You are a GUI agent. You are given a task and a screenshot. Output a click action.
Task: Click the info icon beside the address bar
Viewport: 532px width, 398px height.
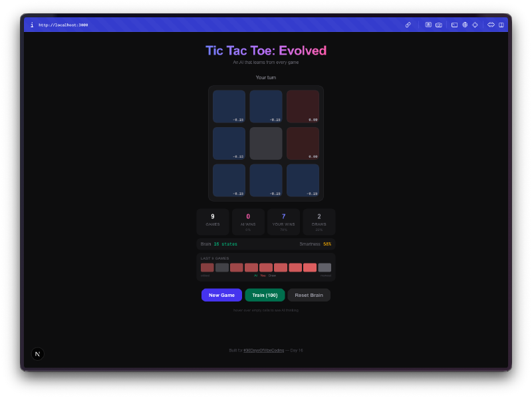point(31,24)
